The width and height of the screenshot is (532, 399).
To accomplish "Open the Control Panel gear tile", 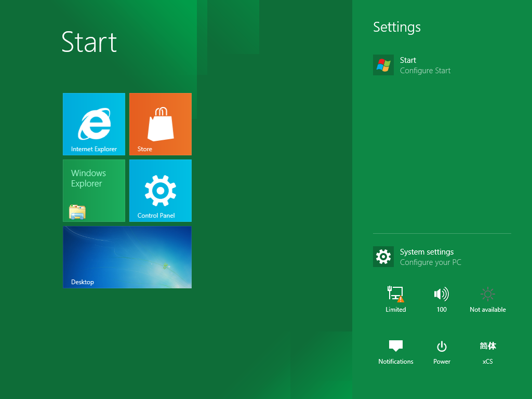I will (161, 191).
